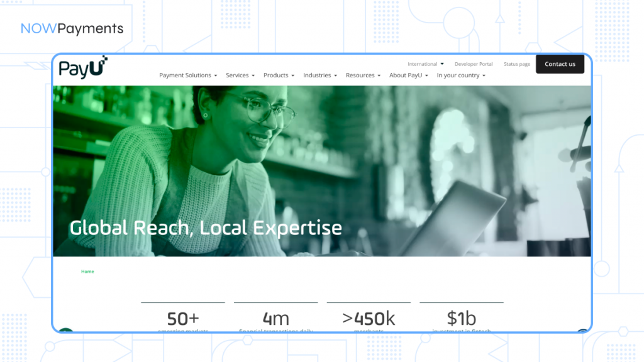Click the NOWPayments logo
Screen dimensions: 644x362
(x=72, y=28)
